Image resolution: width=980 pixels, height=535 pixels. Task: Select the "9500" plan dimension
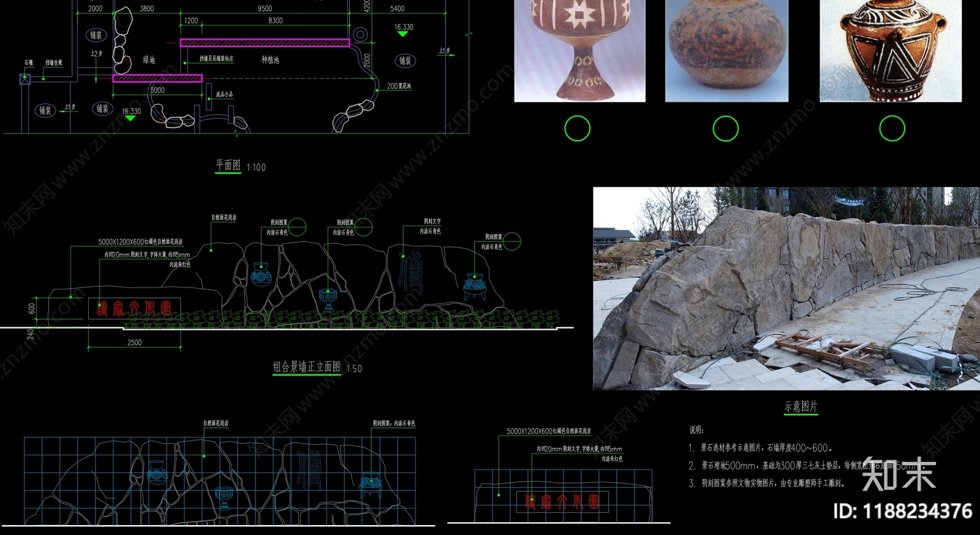(x=265, y=9)
